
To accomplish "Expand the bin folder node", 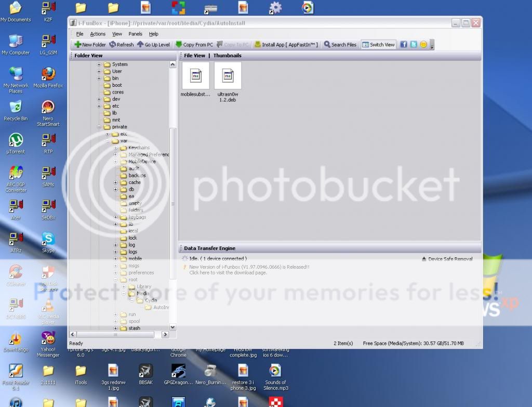I will pyautogui.click(x=99, y=78).
